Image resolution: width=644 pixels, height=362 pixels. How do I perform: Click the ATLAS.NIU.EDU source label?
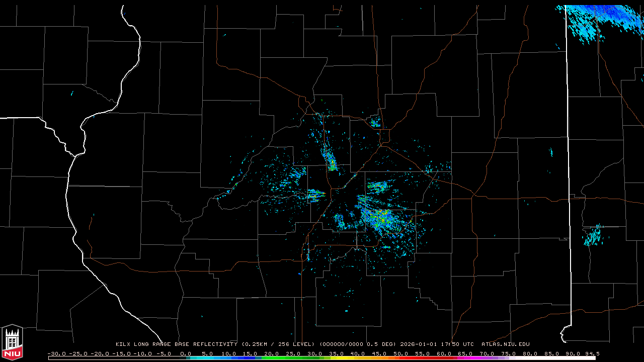point(505,344)
